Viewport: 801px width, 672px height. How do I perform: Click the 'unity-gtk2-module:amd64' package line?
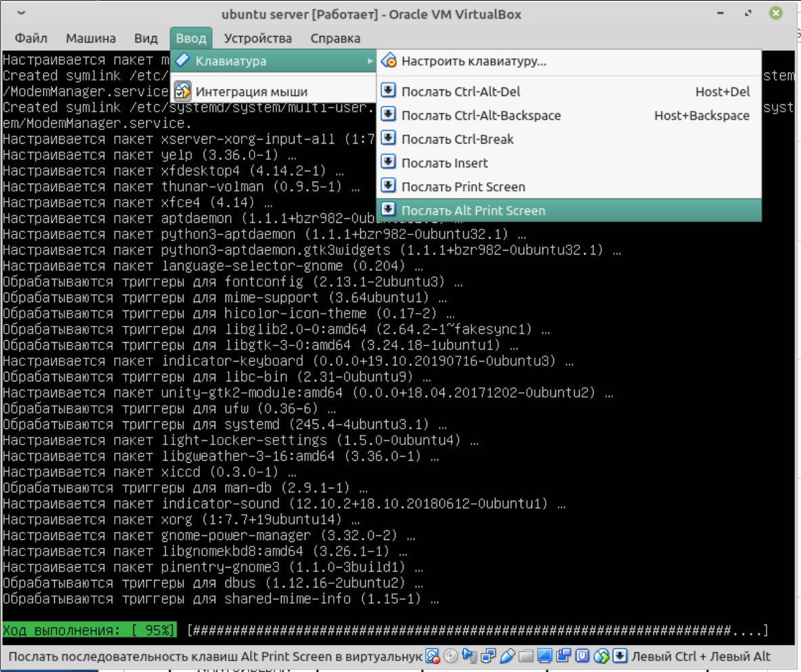(x=308, y=392)
